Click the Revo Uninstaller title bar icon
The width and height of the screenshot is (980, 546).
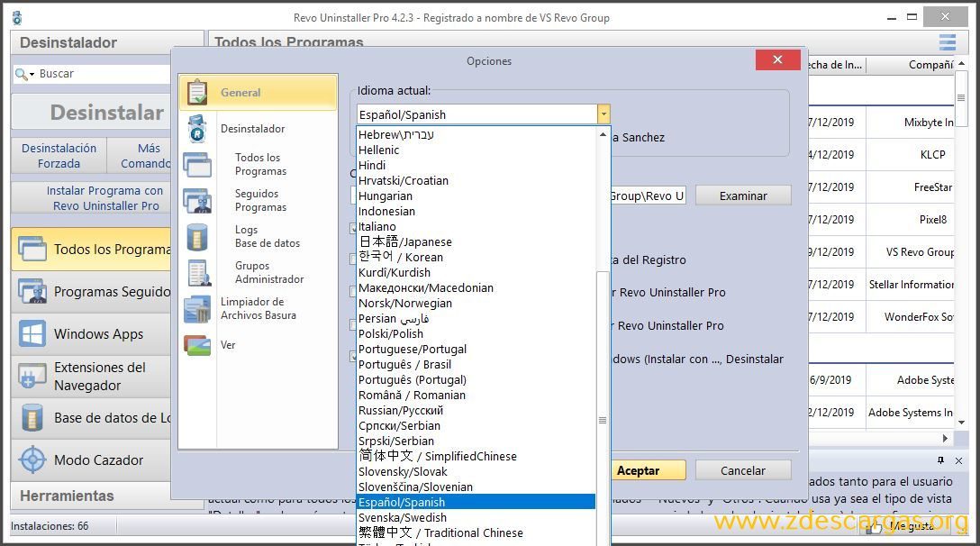point(17,18)
